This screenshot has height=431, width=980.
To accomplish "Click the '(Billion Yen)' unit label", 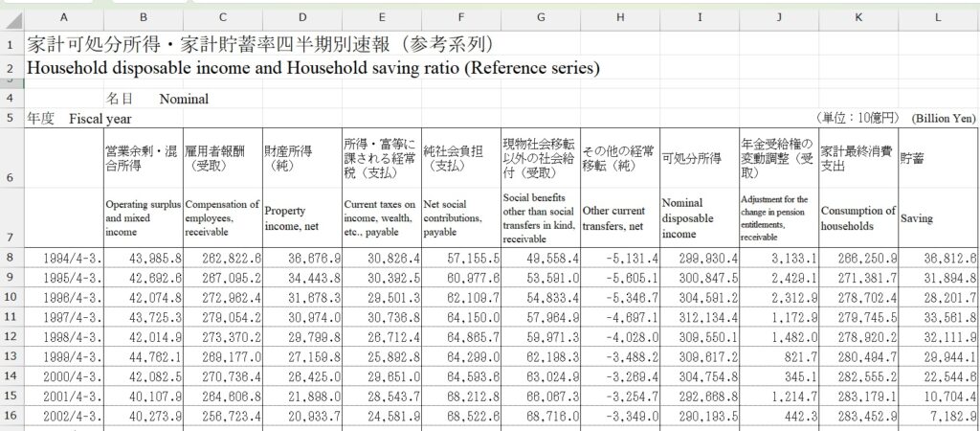I will pos(942,118).
